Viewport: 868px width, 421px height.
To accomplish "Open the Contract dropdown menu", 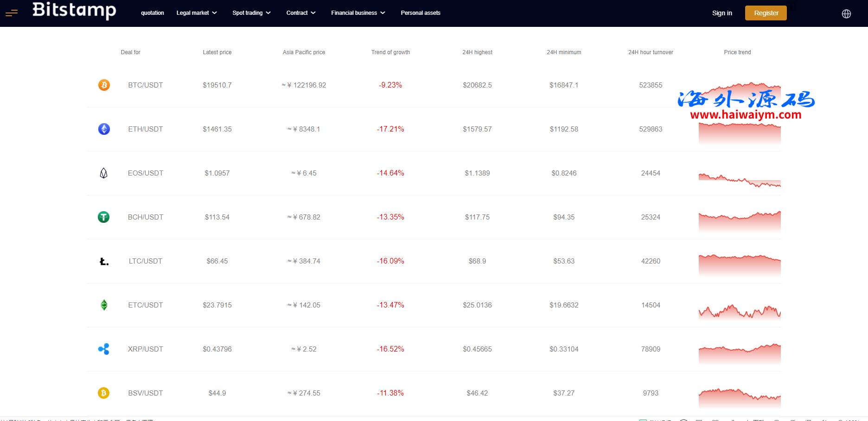I will (x=301, y=13).
